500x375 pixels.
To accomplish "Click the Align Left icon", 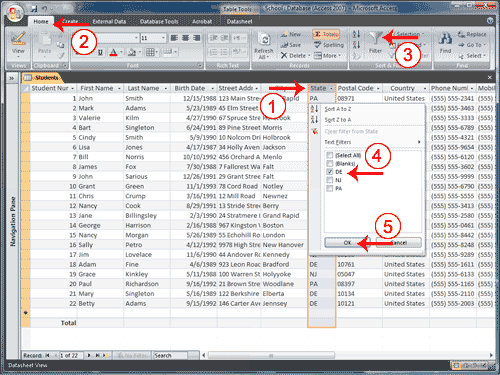I will coord(174,38).
